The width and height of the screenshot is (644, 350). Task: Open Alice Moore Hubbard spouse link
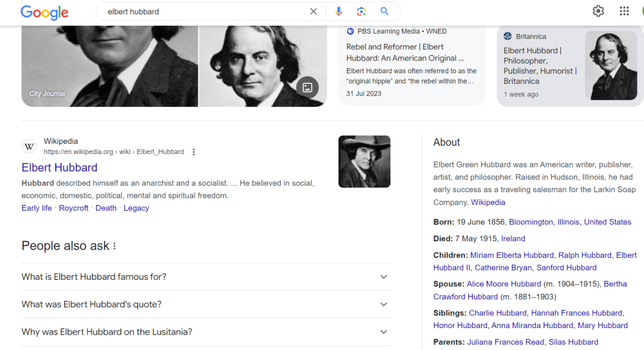(x=504, y=284)
